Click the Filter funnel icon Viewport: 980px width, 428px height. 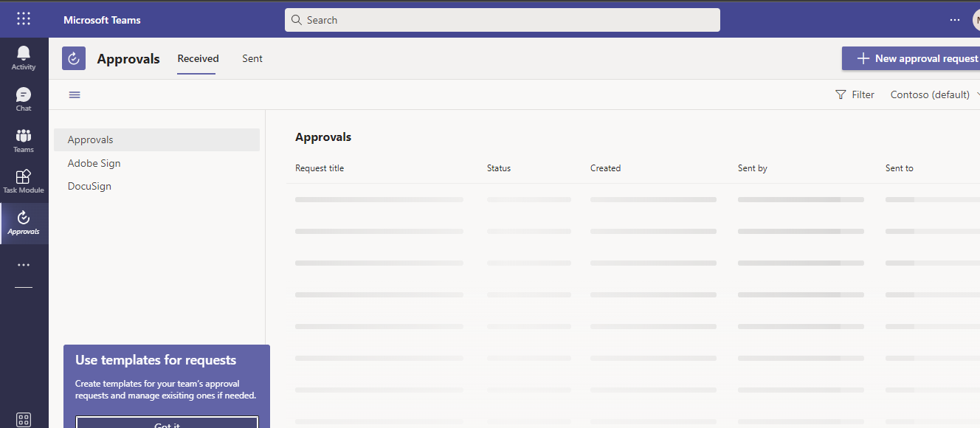point(841,94)
